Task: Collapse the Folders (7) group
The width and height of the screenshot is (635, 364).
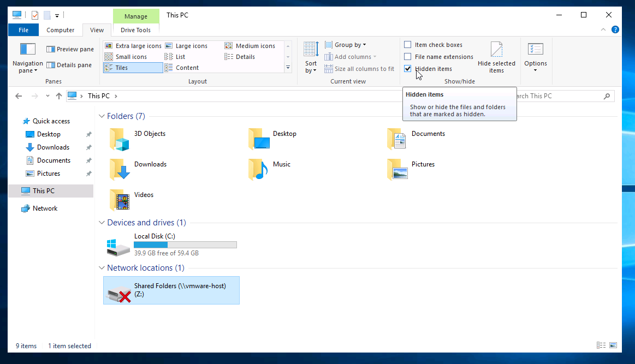Action: [102, 116]
